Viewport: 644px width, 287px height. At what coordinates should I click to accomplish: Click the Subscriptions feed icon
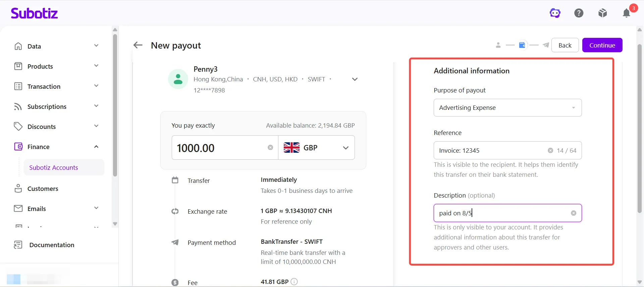click(18, 106)
